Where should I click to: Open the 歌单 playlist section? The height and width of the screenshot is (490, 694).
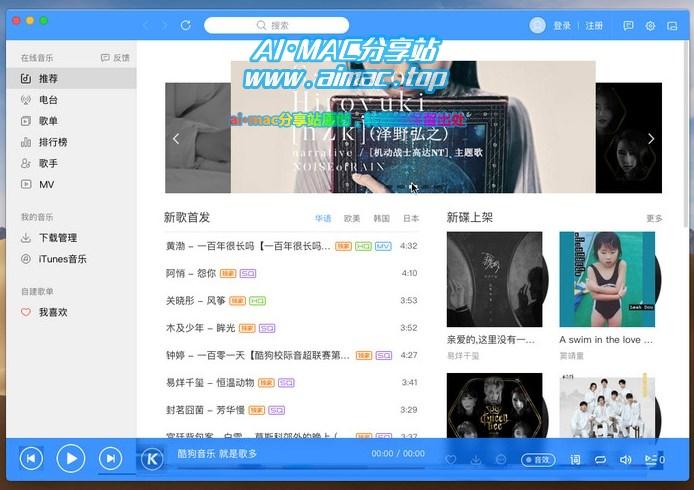coord(71,121)
